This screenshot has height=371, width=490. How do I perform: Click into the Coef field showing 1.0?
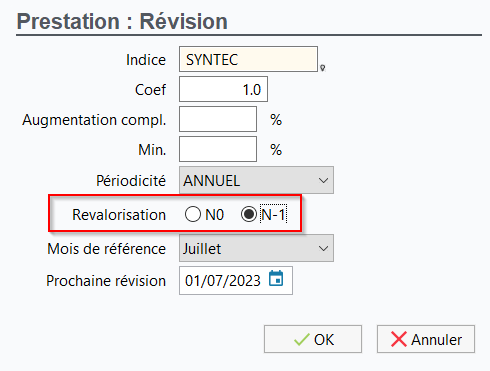pos(223,89)
